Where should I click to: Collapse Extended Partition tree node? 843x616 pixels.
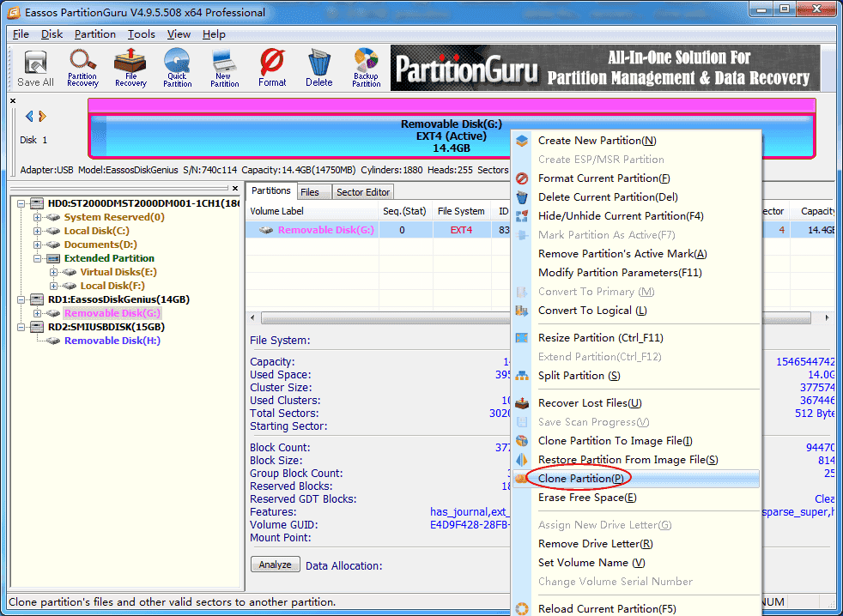(x=37, y=258)
